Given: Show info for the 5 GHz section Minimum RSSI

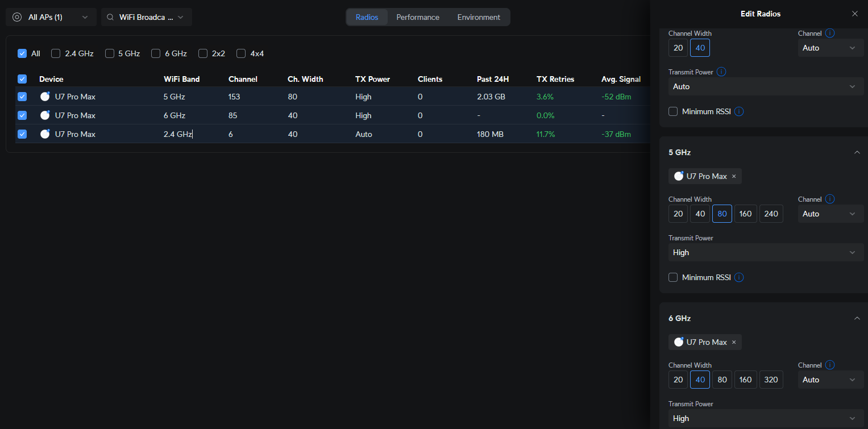Looking at the screenshot, I should [x=739, y=277].
